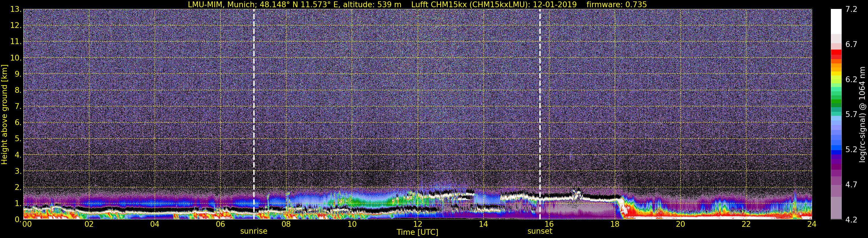Image resolution: width=868 pixels, height=238 pixels.
Task: Click the time axis tick "00"
Action: pyautogui.click(x=27, y=224)
